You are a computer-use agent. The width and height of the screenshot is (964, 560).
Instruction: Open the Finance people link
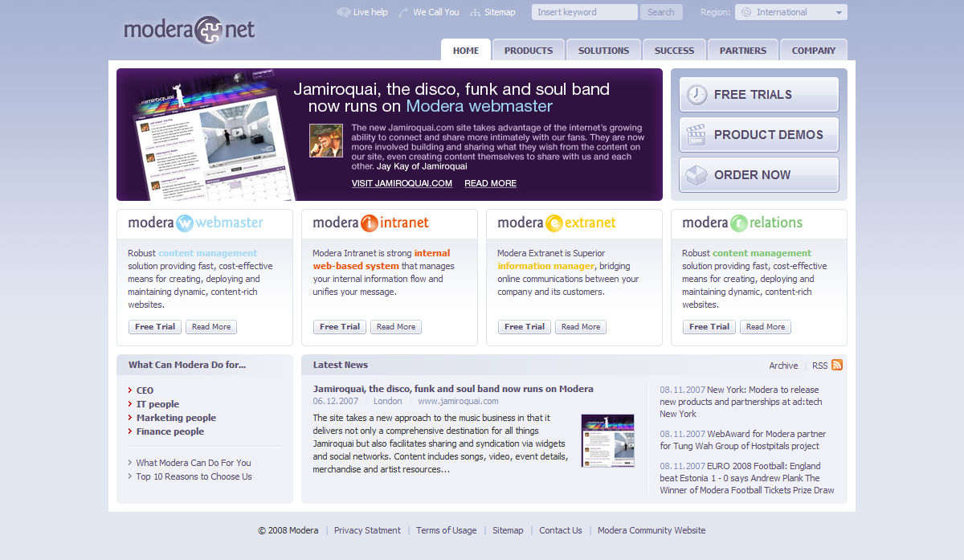tap(170, 431)
